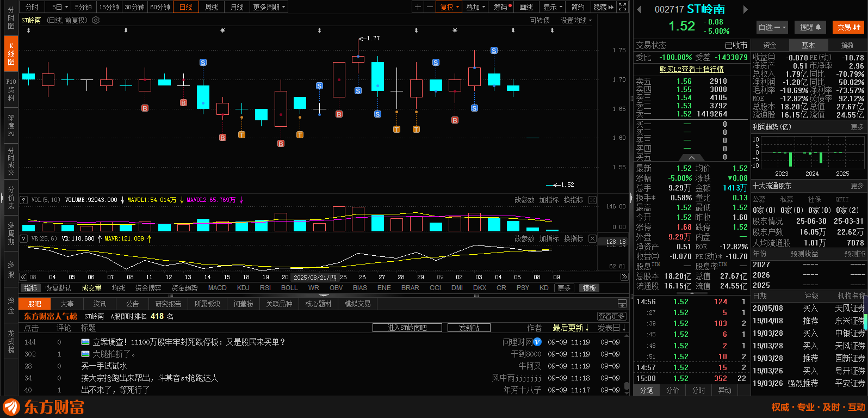Viewport: 868px width, 418px height.
Task: Collapse order book with up chevron
Action: click(692, 158)
